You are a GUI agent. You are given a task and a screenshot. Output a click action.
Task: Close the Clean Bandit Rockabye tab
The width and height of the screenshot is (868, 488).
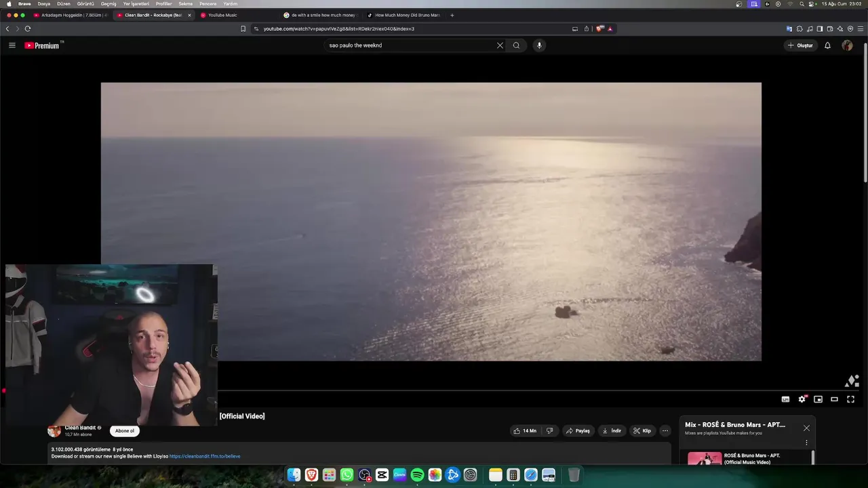[x=189, y=15]
